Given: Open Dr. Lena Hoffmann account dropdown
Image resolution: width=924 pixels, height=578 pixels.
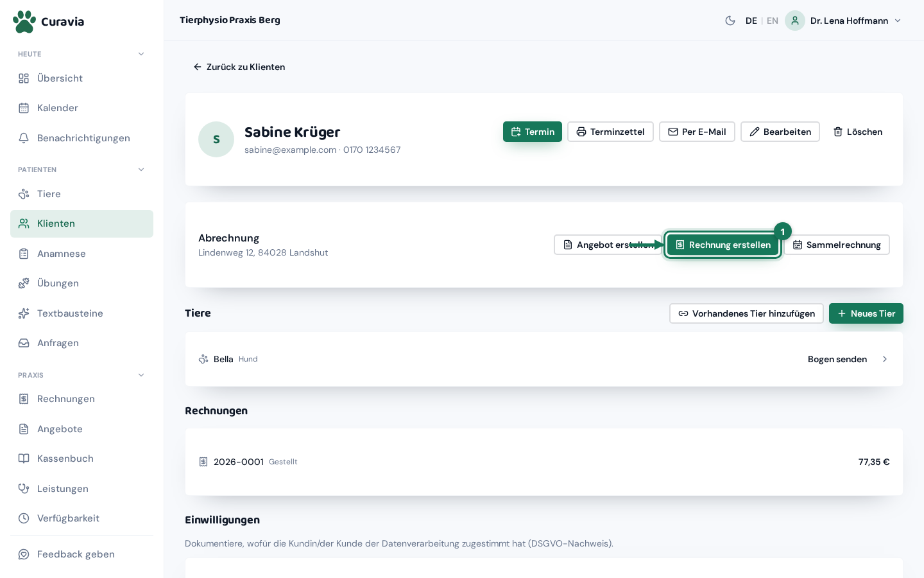Looking at the screenshot, I should [844, 21].
